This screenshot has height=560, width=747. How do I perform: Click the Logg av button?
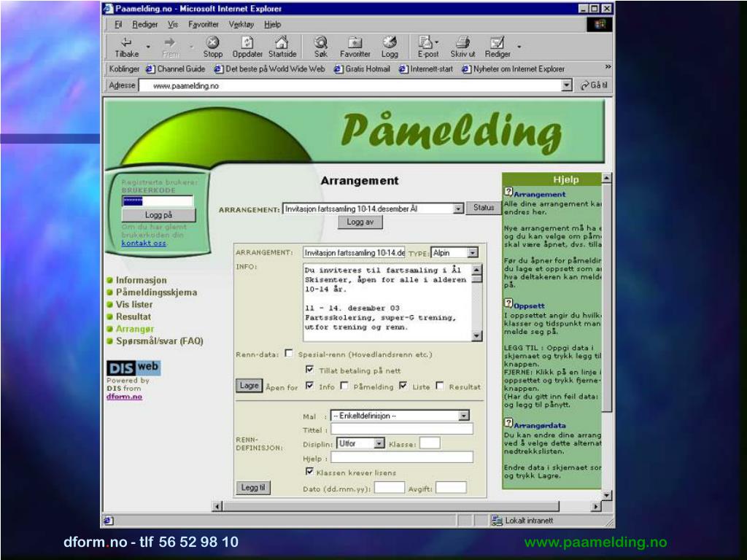coord(360,222)
